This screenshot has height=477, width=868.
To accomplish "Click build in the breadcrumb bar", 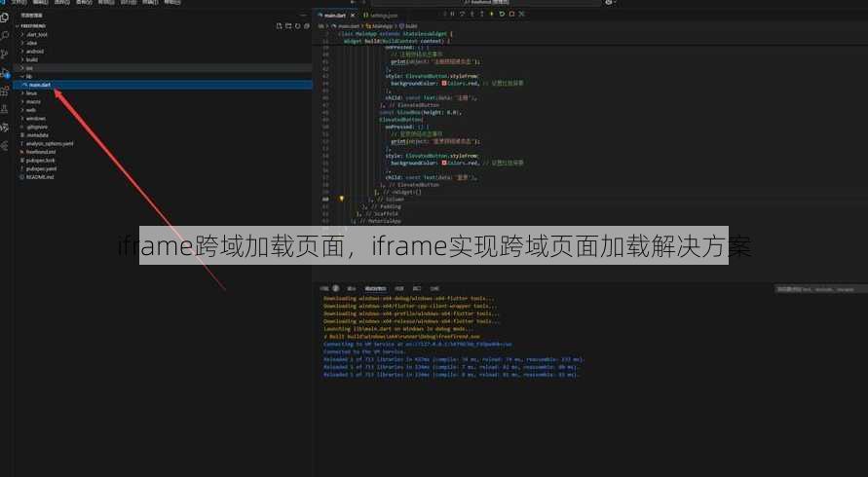I will pyautogui.click(x=410, y=26).
